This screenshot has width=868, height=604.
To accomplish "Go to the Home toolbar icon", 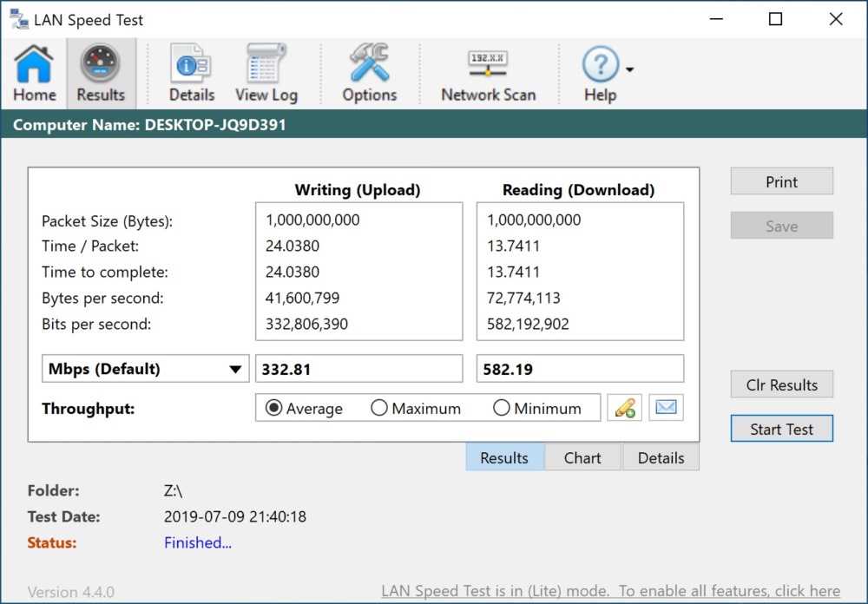I will pos(35,73).
